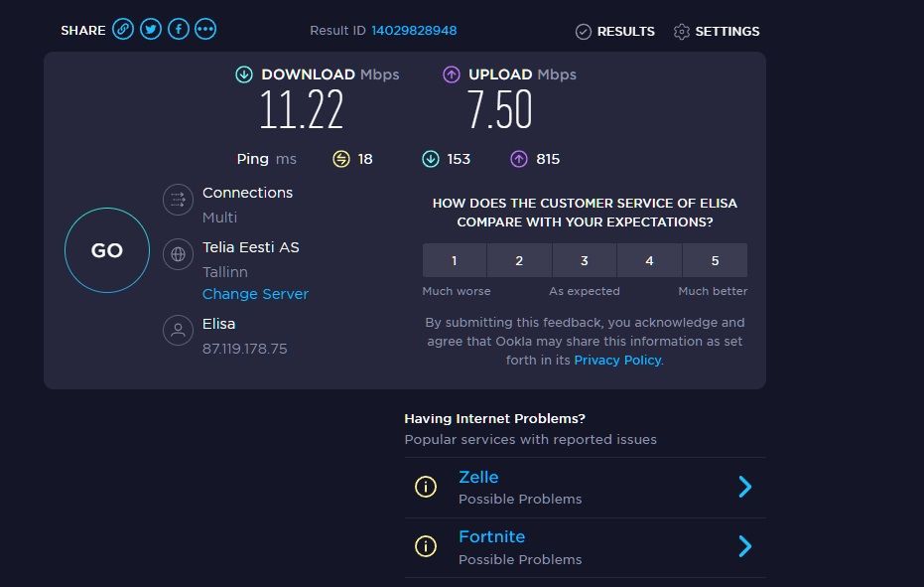Screen dimensions: 924x587
Task: Click the globe server icon
Action: 178,253
